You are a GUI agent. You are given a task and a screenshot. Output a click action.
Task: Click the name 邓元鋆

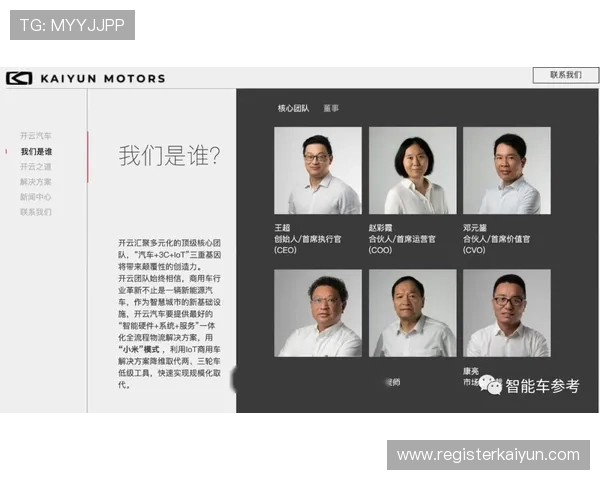point(475,228)
